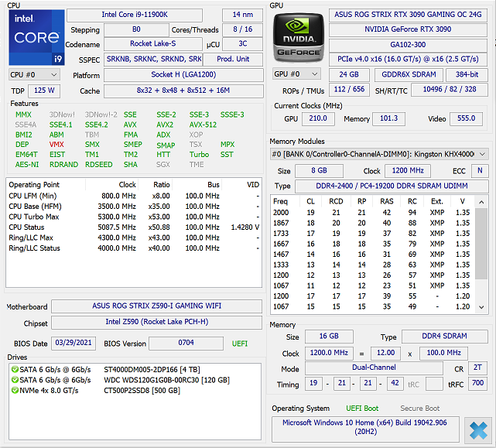Viewport: 496px width, 448px height.
Task: Click the 24 GB video memory field
Action: (349, 74)
